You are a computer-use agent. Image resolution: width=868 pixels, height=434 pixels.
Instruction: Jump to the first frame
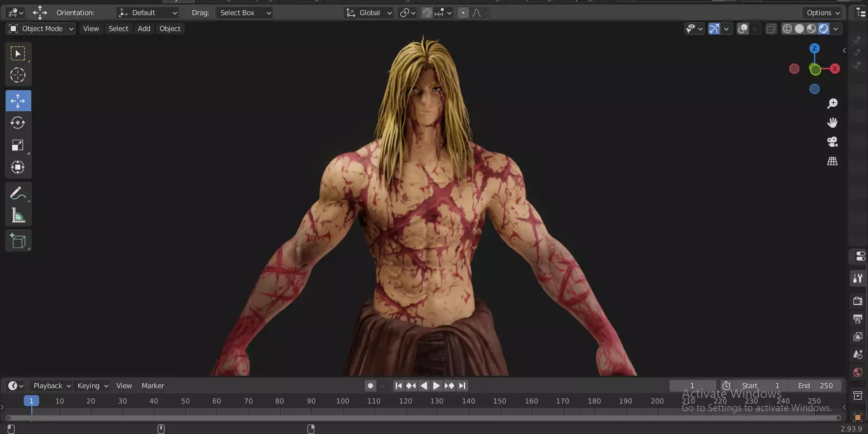pyautogui.click(x=398, y=386)
